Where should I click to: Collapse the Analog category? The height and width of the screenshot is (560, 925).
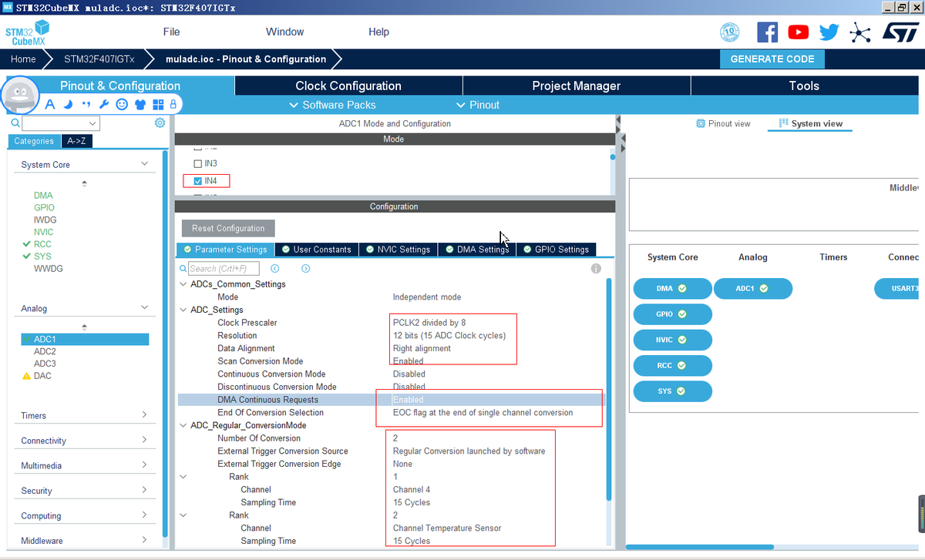click(x=144, y=307)
